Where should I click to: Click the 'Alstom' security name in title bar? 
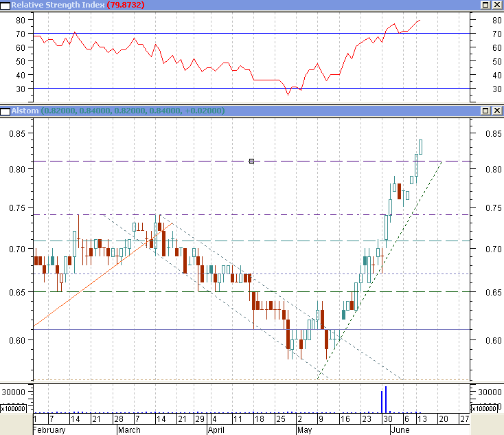(25, 111)
